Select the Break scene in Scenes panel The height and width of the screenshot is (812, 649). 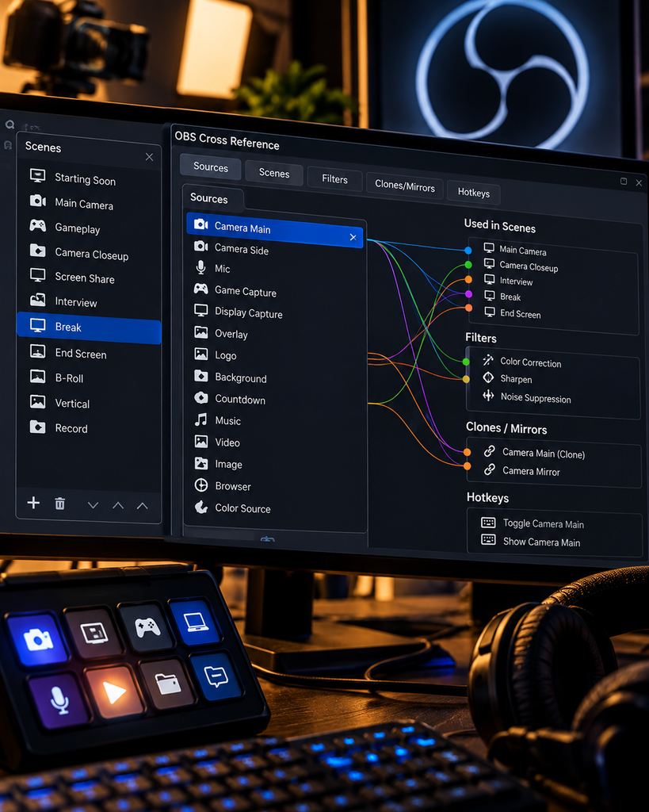point(89,327)
